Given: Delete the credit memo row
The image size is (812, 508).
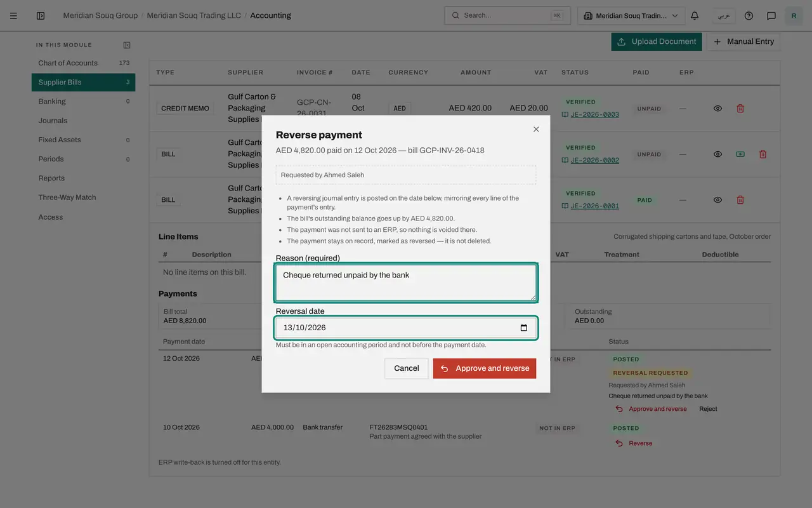Looking at the screenshot, I should click(x=740, y=109).
